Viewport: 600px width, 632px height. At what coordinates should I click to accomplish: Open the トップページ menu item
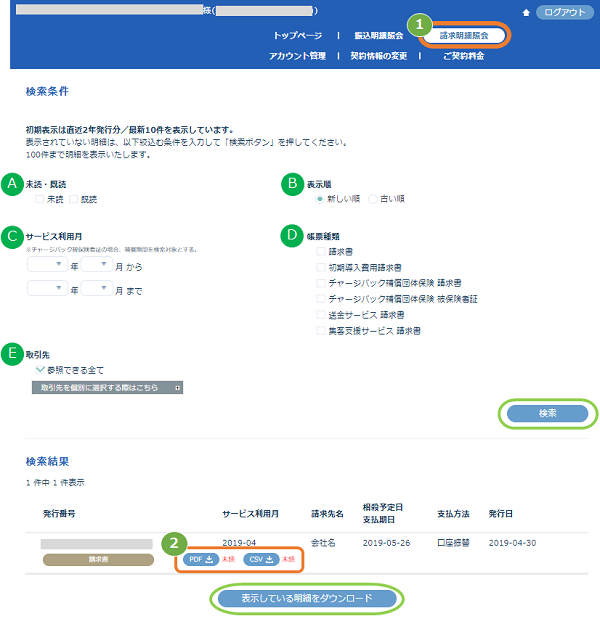(x=298, y=35)
